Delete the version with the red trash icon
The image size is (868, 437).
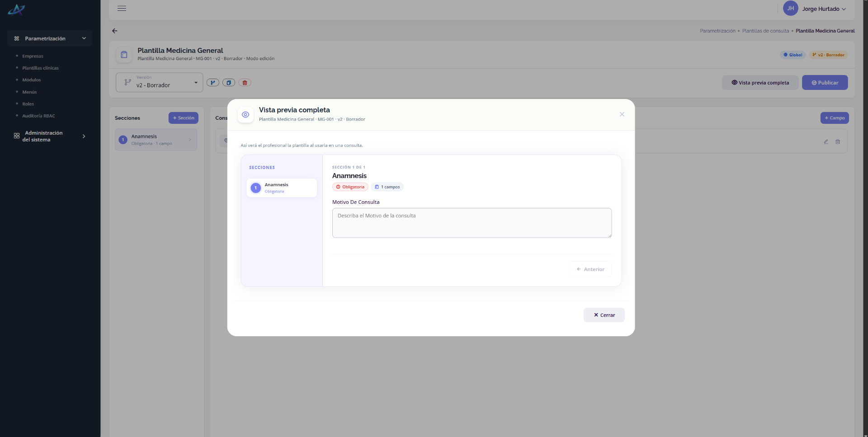[245, 83]
